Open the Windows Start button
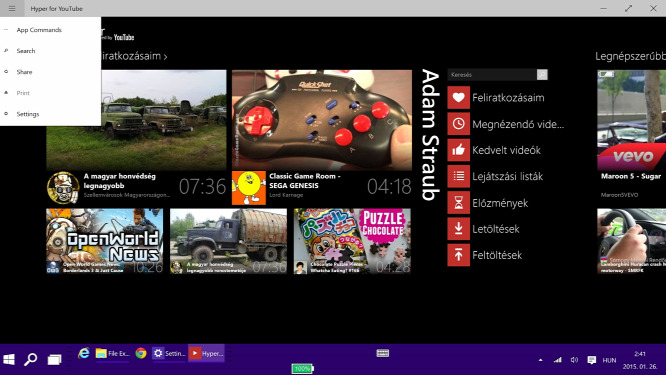Viewport: 666px width, 375px height. point(9,360)
